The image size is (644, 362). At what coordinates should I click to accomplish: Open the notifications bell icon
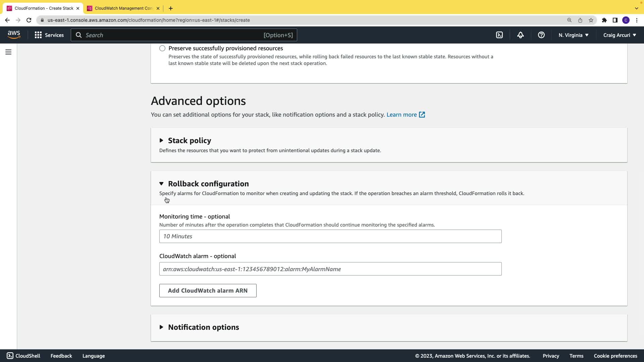click(520, 35)
